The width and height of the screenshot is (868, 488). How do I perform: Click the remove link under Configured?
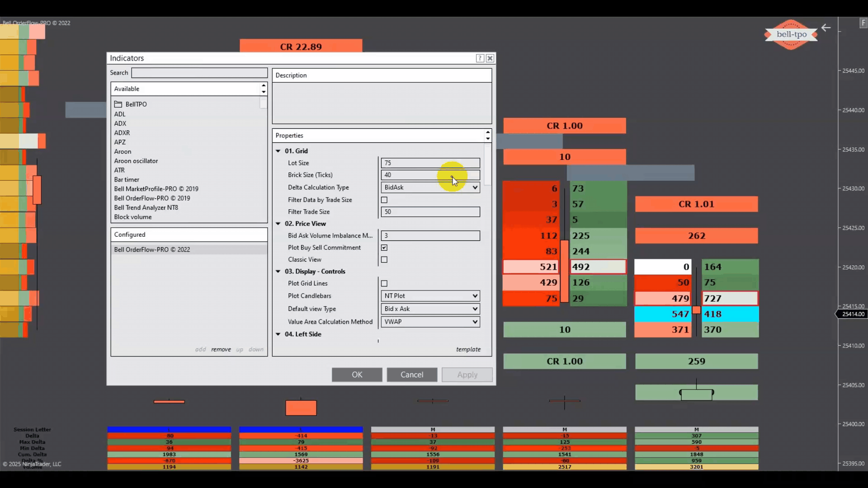coord(221,349)
